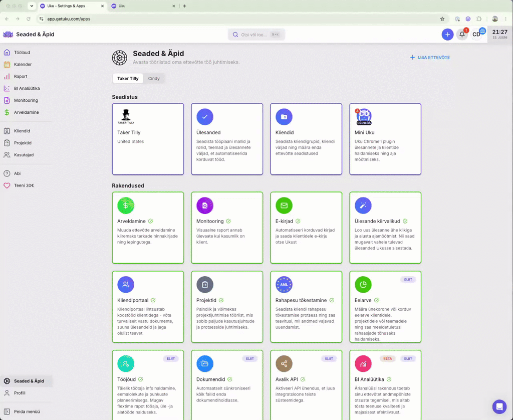Open the chat support bubble
This screenshot has height=420, width=513.
[x=499, y=406]
